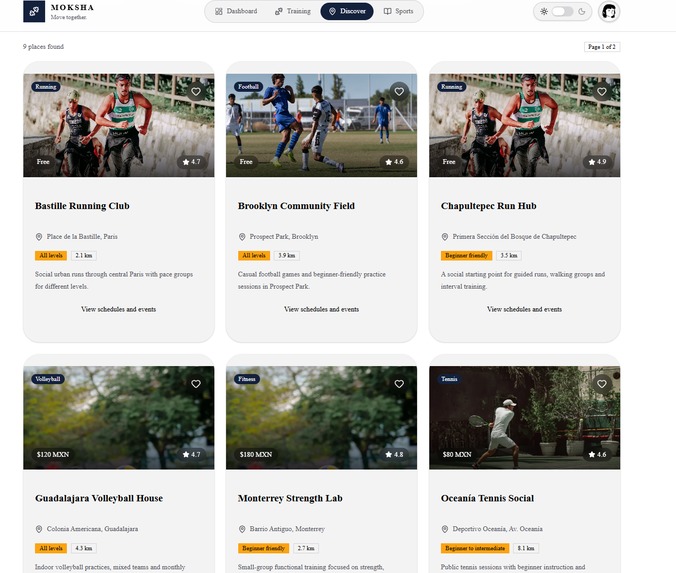The image size is (676, 573).
Task: Click the location pin beside Deportivo Oceanía
Action: coord(445,529)
